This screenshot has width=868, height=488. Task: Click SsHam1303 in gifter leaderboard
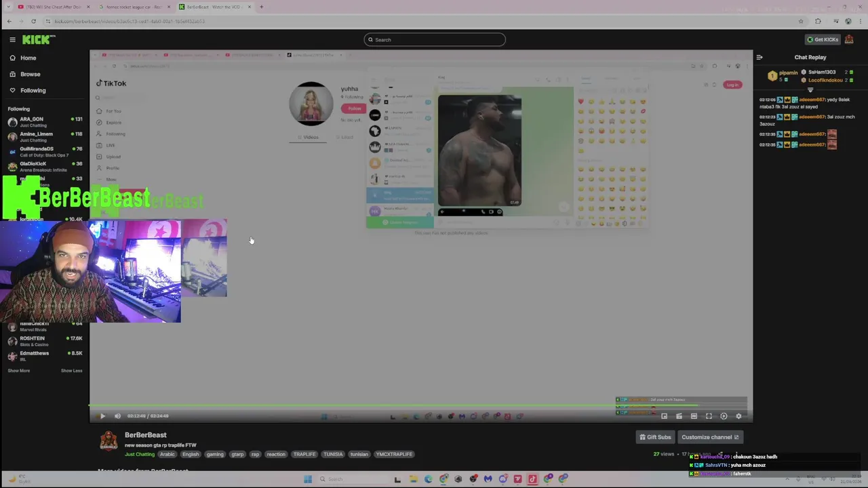[x=821, y=72]
